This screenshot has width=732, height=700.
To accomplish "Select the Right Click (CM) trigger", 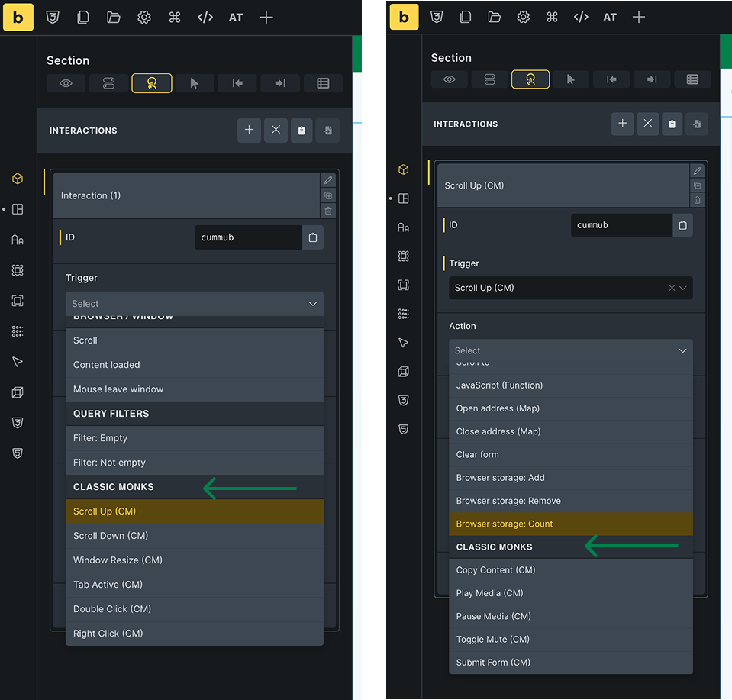I will pos(194,634).
